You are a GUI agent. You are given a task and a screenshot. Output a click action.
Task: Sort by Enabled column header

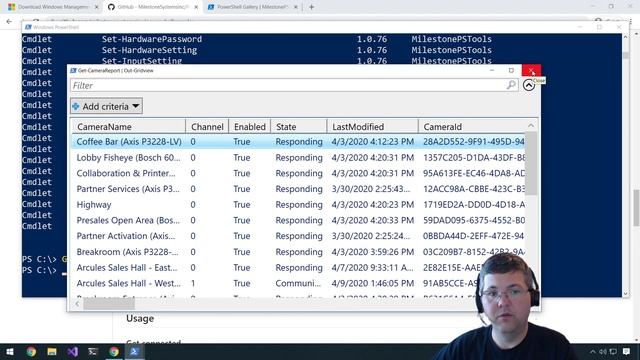tap(249, 127)
